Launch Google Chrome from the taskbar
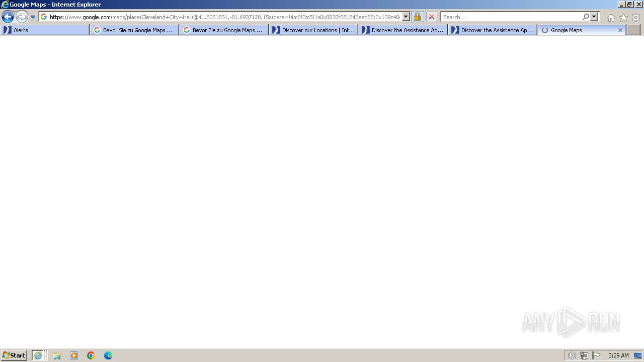 [x=91, y=355]
